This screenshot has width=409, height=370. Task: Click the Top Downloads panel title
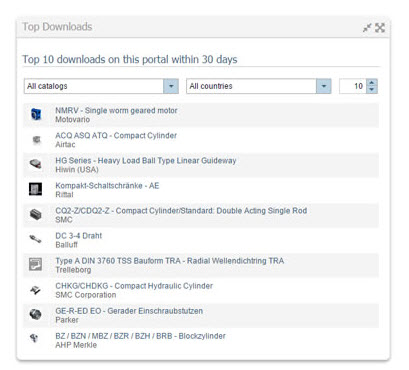(x=57, y=27)
